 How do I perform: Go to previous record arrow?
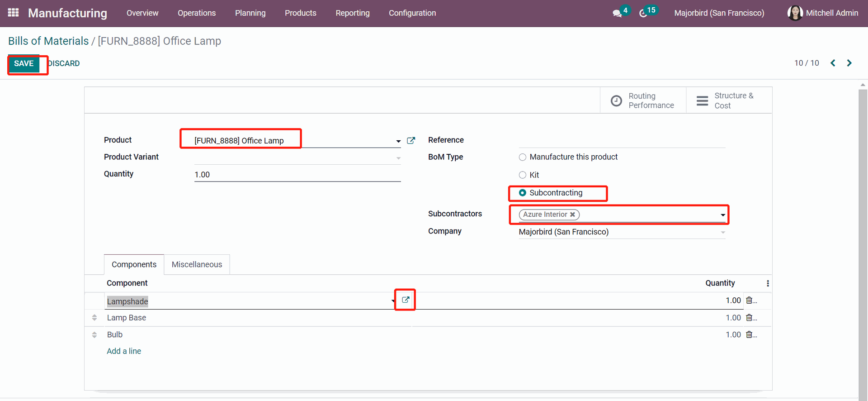(x=833, y=63)
